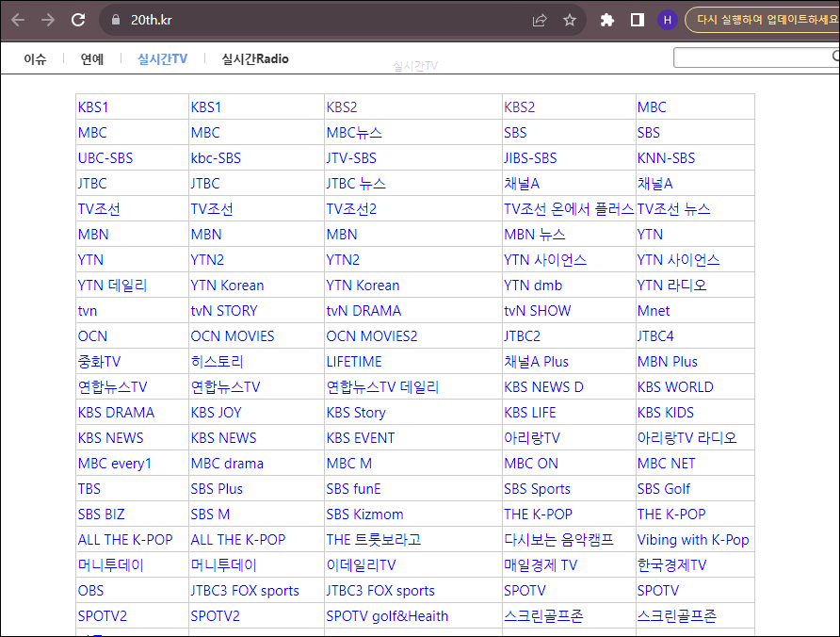Open the MBC뉴스 channel link
840x637 pixels.
pos(354,133)
